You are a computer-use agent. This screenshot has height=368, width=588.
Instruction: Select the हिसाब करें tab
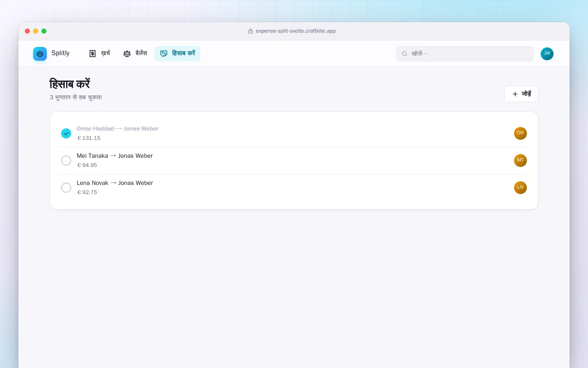pyautogui.click(x=177, y=53)
